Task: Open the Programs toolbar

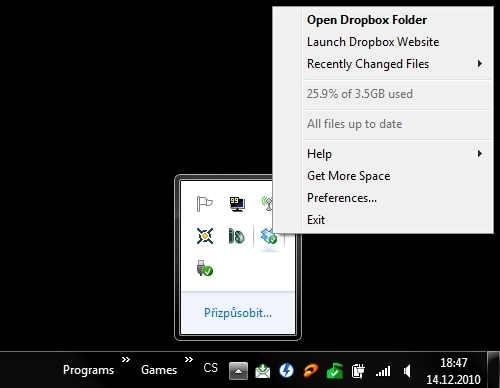Action: tap(88, 370)
